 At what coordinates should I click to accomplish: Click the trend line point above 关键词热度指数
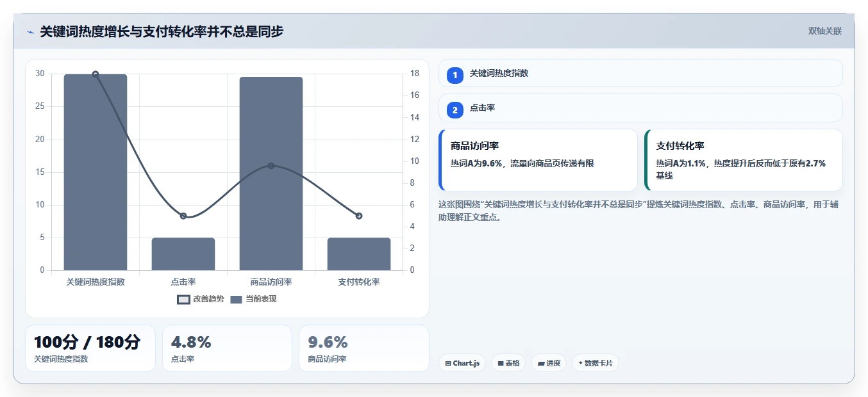point(96,74)
